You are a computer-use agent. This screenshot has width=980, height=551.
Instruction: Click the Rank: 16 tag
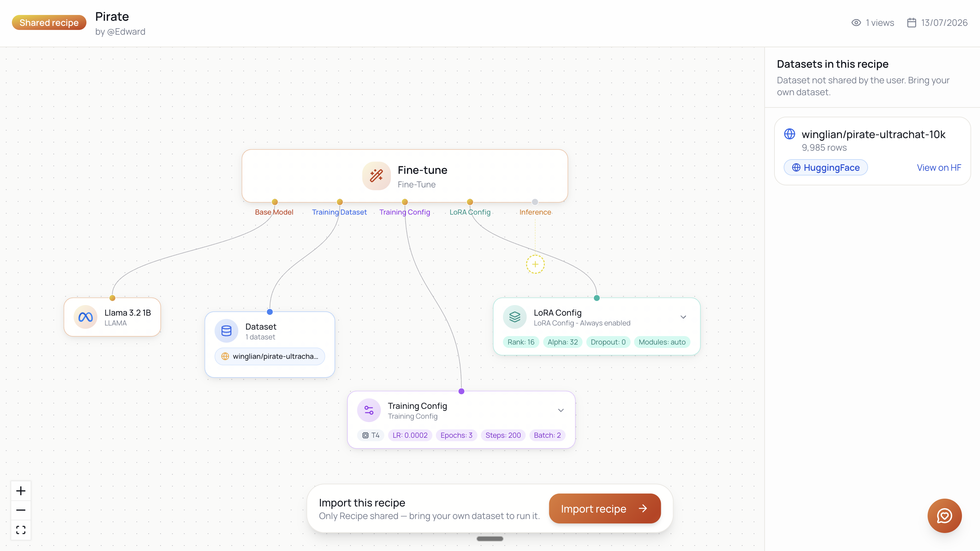521,342
